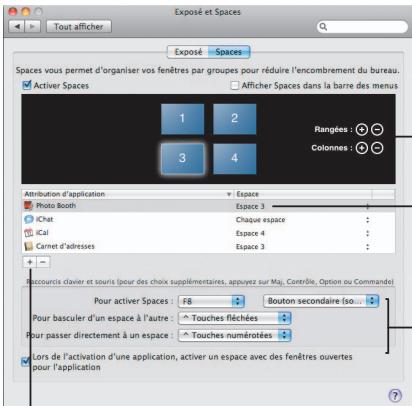The height and width of the screenshot is (406, 412).
Task: Click the magnifier icon in the search field
Action: click(x=323, y=27)
